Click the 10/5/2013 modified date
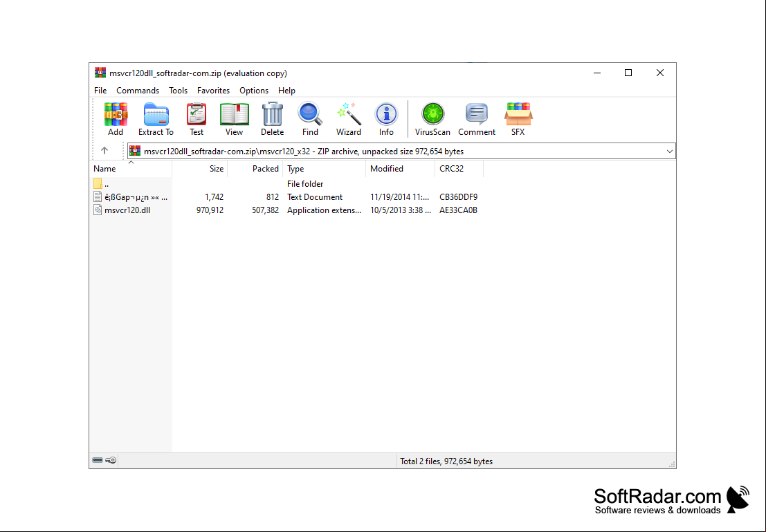This screenshot has width=766, height=532. [401, 210]
